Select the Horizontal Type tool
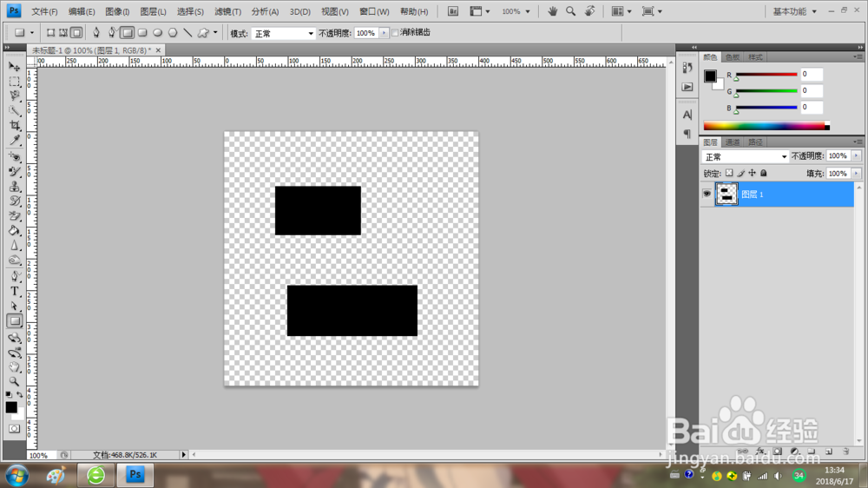Image resolution: width=868 pixels, height=488 pixels. point(15,292)
